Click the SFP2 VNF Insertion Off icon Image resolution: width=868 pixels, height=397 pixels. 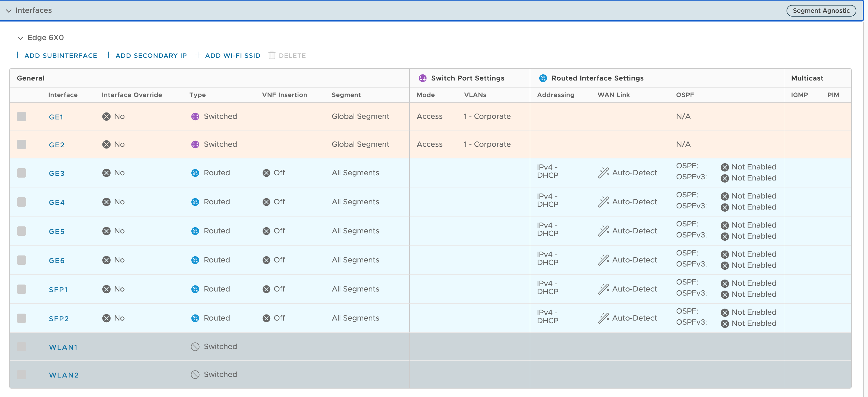point(266,318)
